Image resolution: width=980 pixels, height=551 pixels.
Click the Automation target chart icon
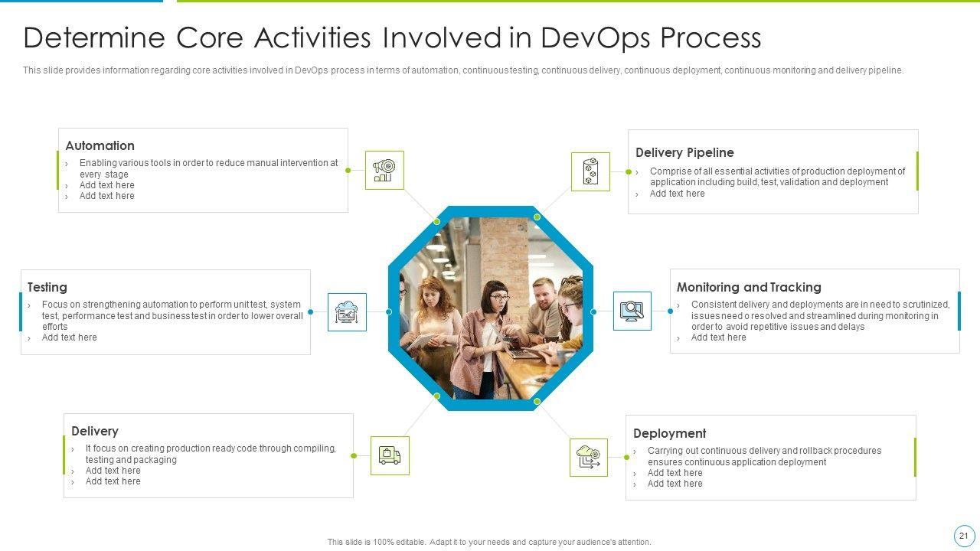[384, 170]
